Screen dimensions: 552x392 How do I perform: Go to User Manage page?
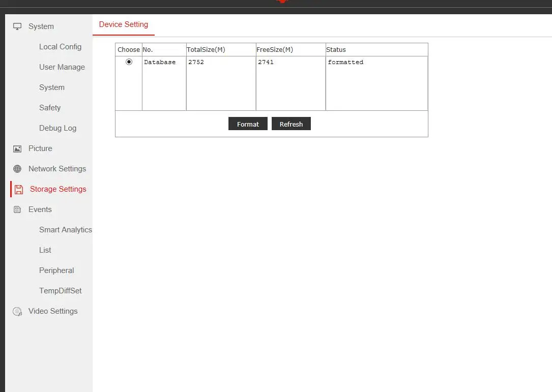[62, 67]
